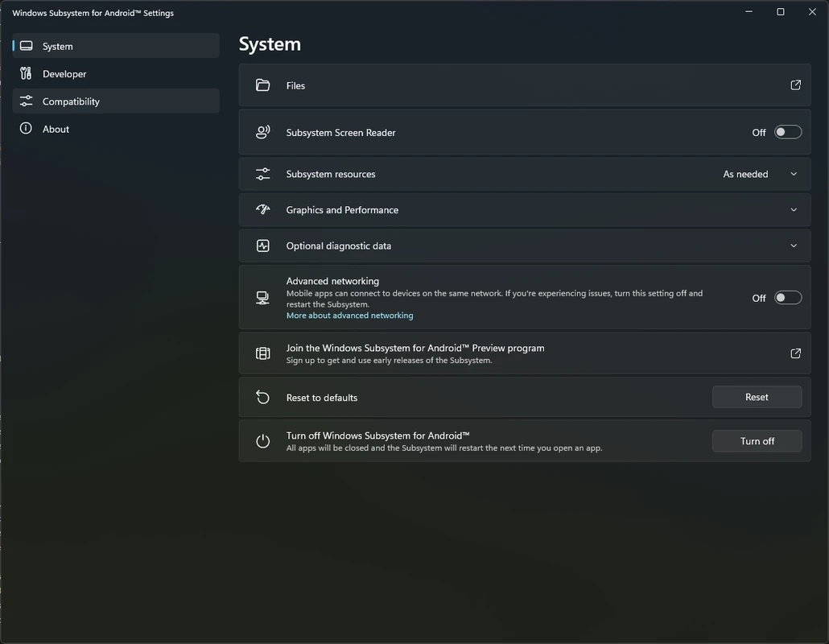Viewport: 829px width, 644px height.
Task: Click the Graphics and Performance gauge icon
Action: click(x=262, y=210)
